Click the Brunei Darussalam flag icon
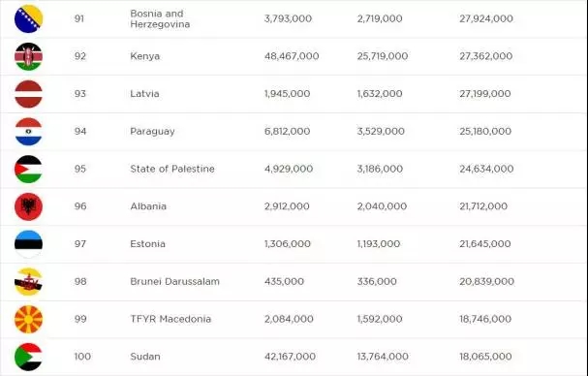The width and height of the screenshot is (588, 376). coord(28,281)
